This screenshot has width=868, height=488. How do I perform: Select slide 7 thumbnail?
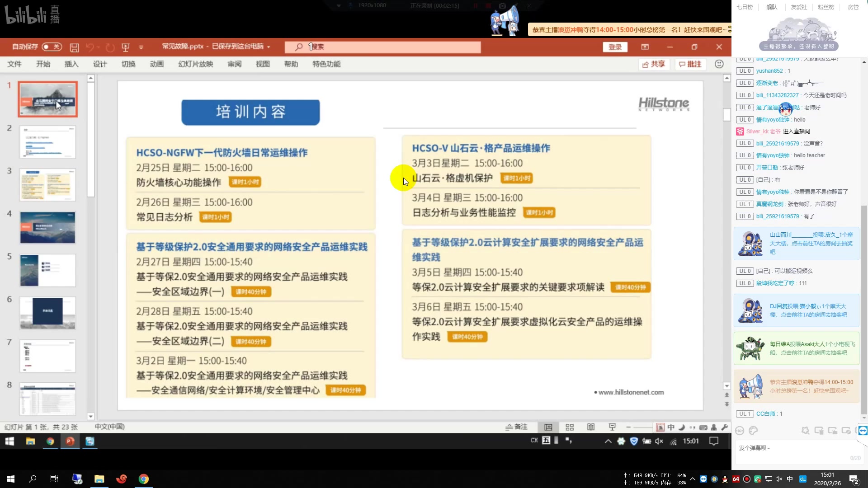click(47, 356)
